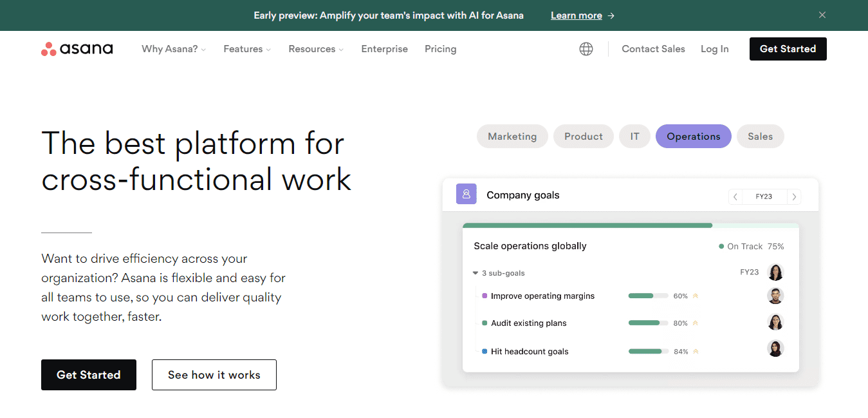
Task: Dismiss the early preview banner
Action: (822, 15)
